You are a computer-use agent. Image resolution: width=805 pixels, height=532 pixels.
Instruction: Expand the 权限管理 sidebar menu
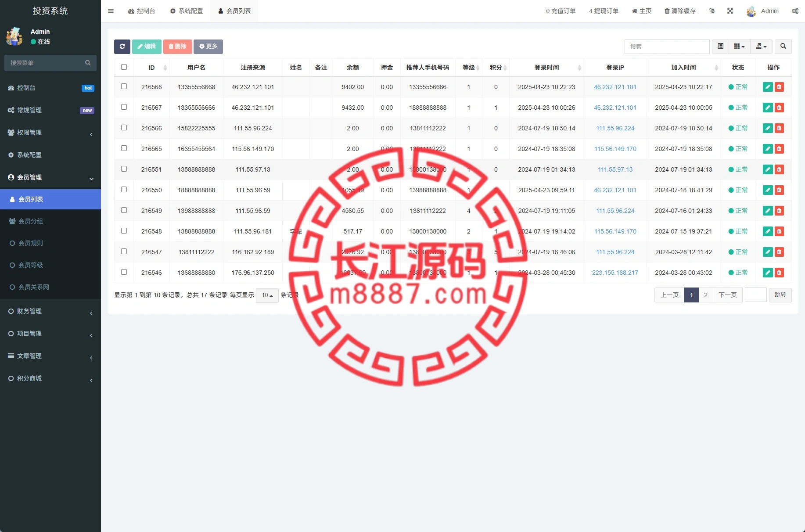pos(50,133)
